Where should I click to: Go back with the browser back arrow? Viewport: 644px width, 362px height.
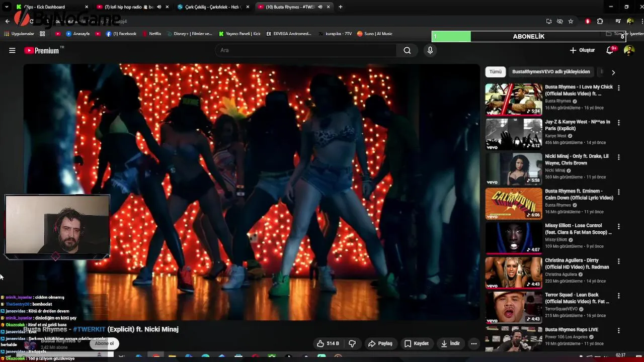(x=7, y=21)
